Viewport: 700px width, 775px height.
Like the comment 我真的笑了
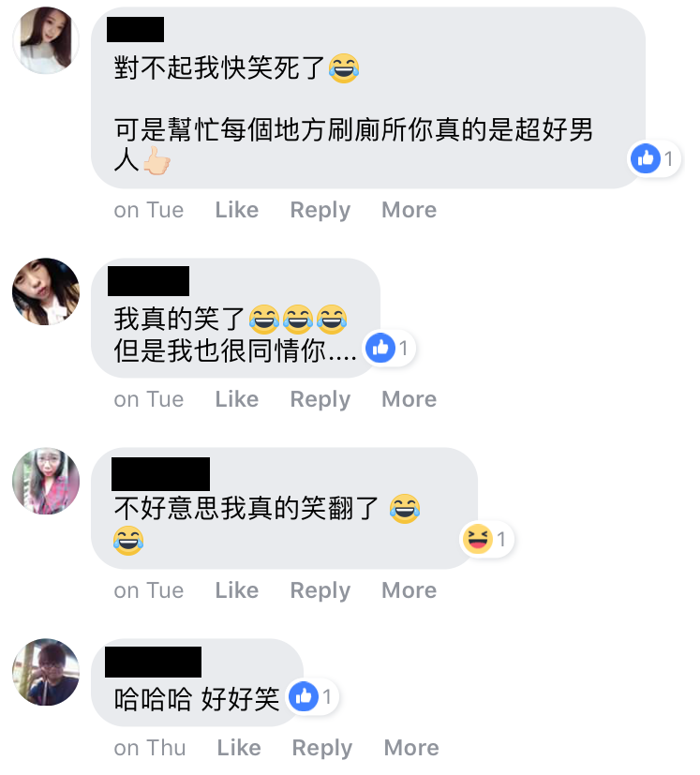(237, 399)
